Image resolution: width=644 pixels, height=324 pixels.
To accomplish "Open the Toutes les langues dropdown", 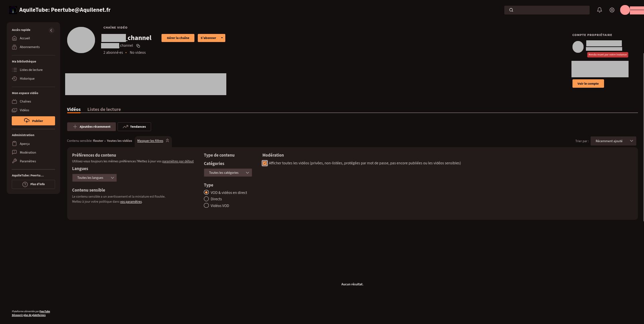I will coord(94,178).
